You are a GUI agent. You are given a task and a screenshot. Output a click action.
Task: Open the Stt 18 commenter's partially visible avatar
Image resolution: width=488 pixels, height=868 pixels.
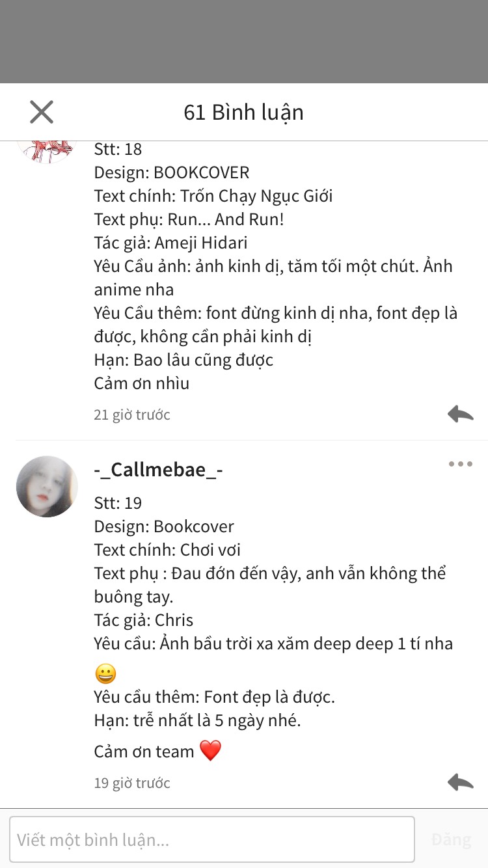click(47, 151)
